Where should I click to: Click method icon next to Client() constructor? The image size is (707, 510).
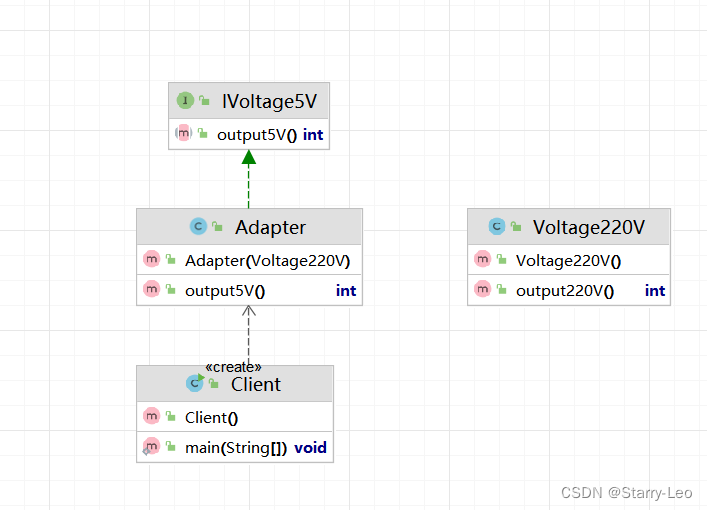(152, 416)
